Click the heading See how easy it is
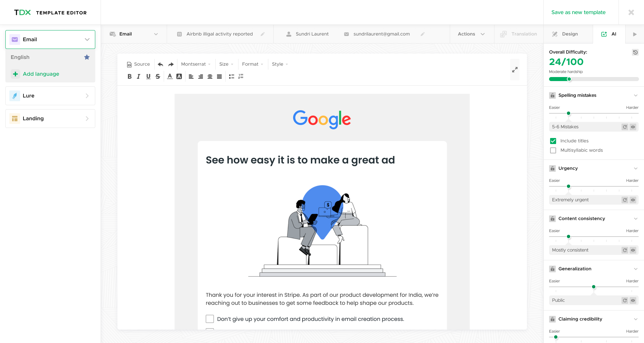 point(300,160)
